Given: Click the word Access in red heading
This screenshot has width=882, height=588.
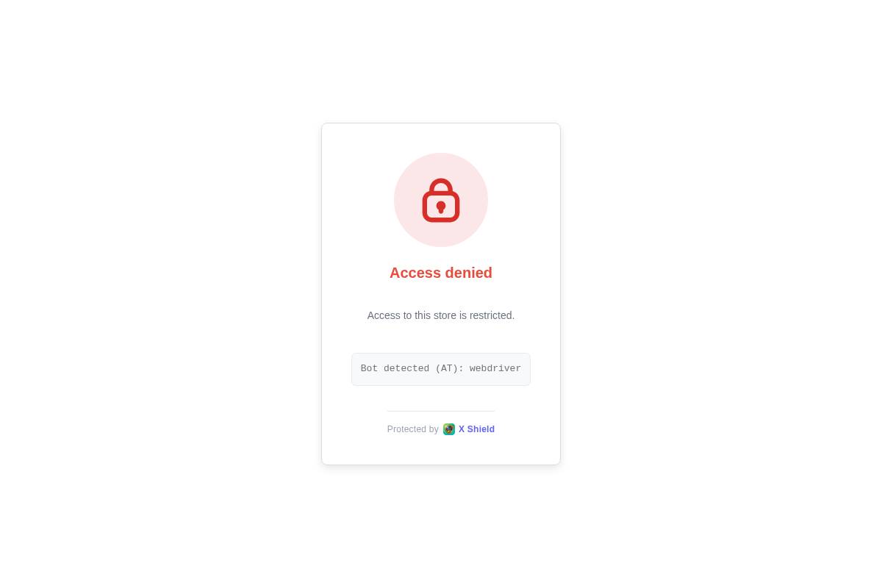Looking at the screenshot, I should [415, 273].
